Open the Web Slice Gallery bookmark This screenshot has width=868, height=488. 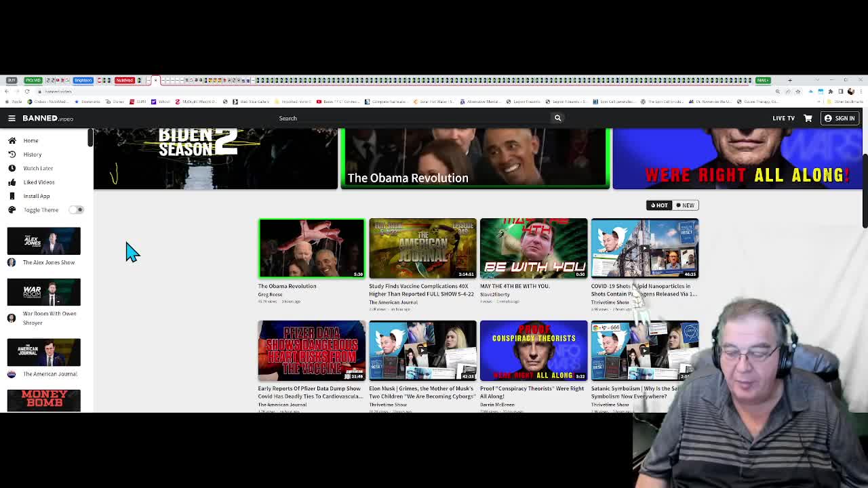click(x=252, y=102)
